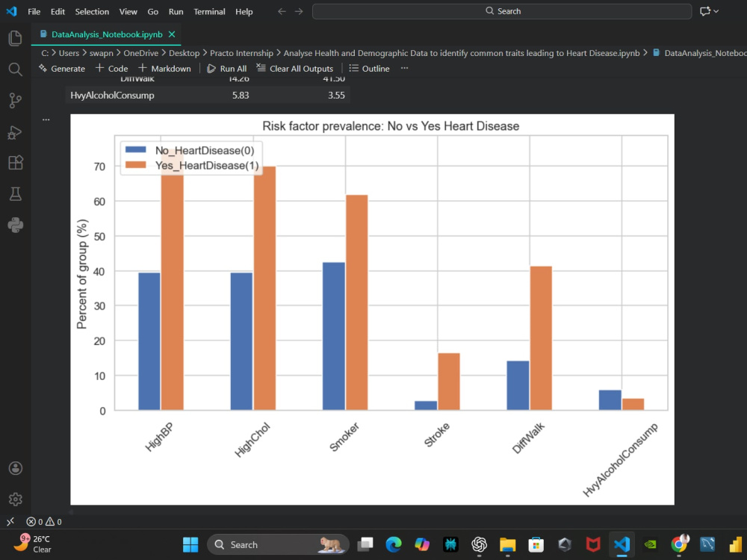Click the orange Smoker bar in chart
Image resolution: width=747 pixels, height=560 pixels.
[357, 302]
